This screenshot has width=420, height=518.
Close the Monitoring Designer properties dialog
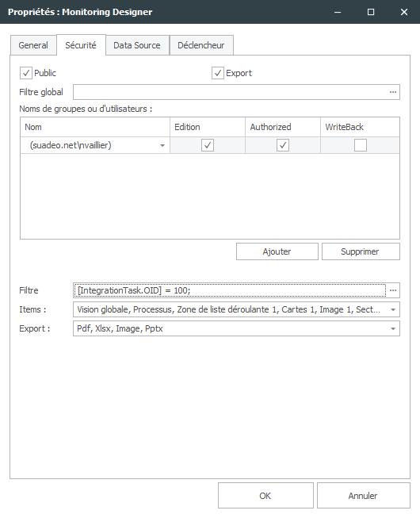pos(404,12)
